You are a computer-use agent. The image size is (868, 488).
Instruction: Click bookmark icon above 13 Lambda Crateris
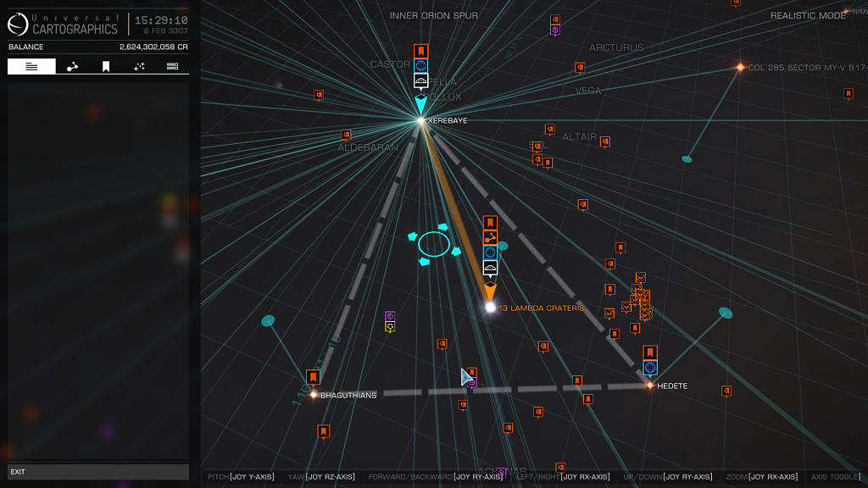490,223
